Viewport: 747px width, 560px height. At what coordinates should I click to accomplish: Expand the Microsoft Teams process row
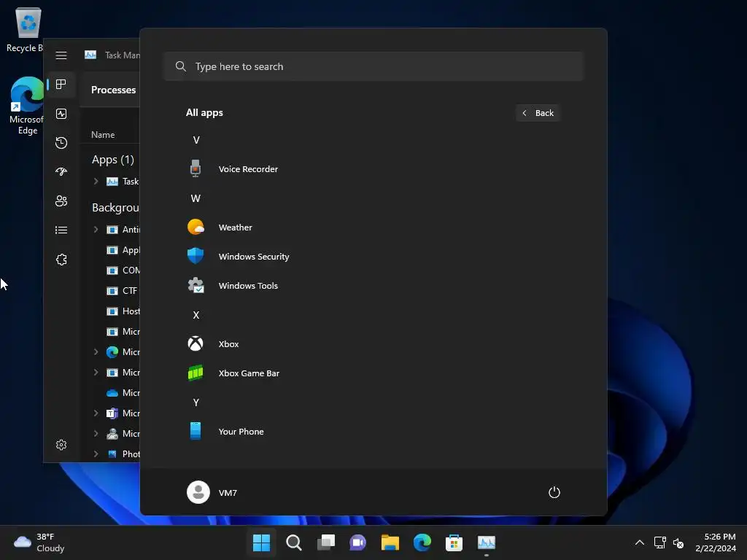pos(96,413)
